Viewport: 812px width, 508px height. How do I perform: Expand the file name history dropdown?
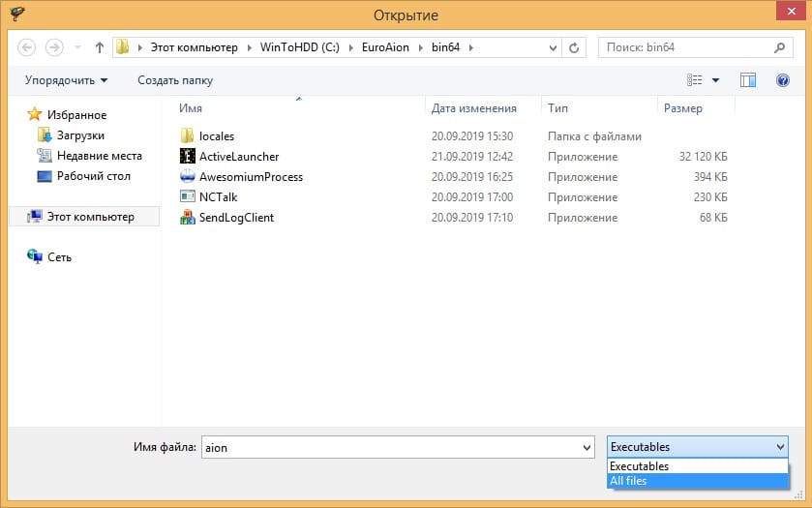point(586,447)
